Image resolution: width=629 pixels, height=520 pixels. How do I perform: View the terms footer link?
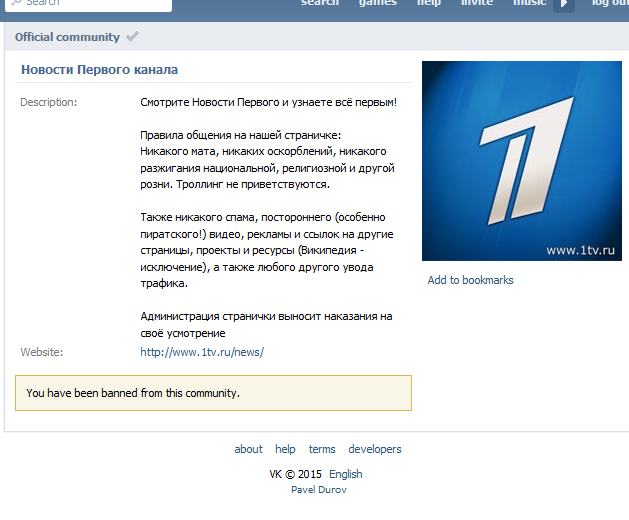click(x=322, y=449)
